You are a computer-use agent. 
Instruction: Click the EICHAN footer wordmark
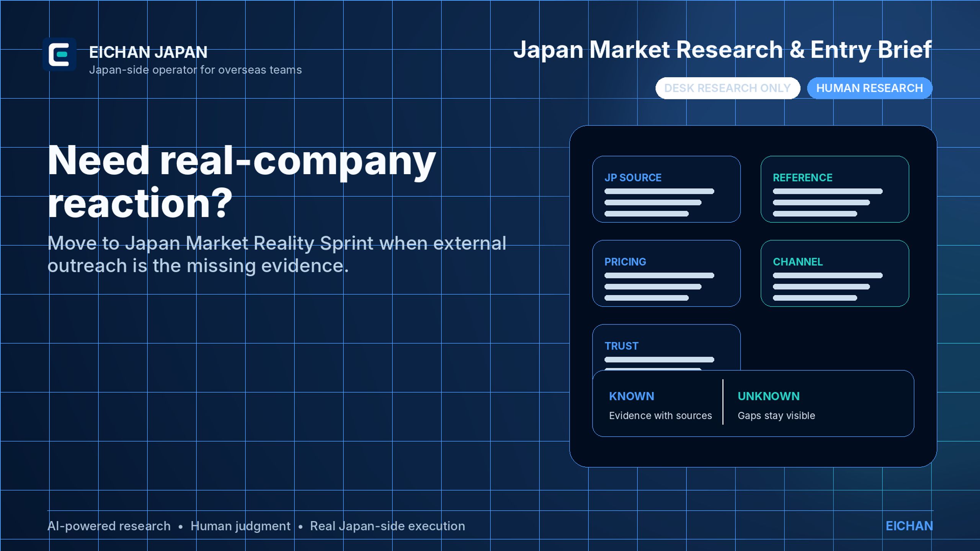[x=909, y=526]
